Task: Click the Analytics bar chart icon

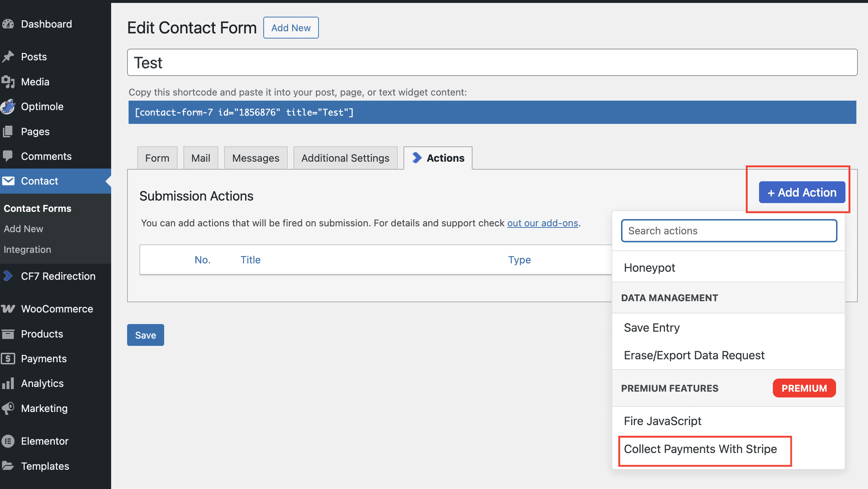Action: (8, 383)
